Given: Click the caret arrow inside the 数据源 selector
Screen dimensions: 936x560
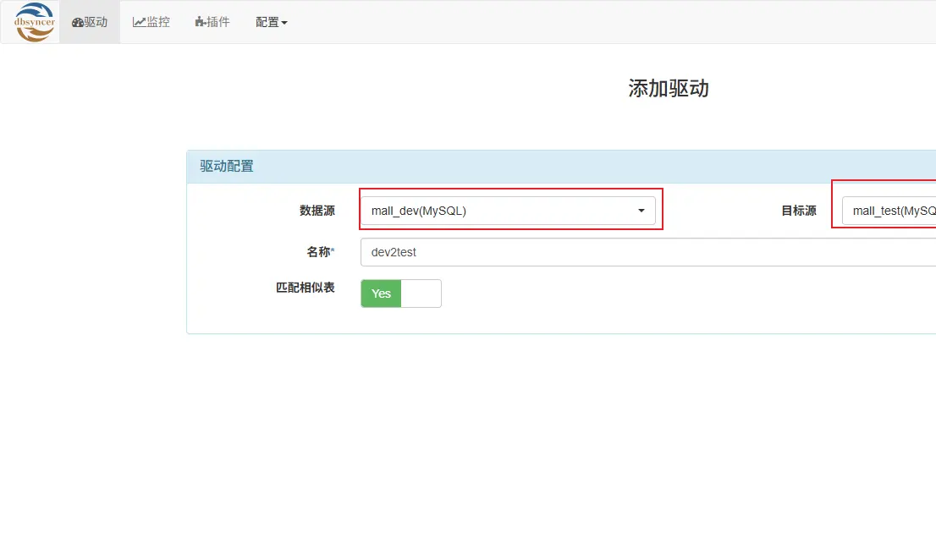Looking at the screenshot, I should [641, 211].
